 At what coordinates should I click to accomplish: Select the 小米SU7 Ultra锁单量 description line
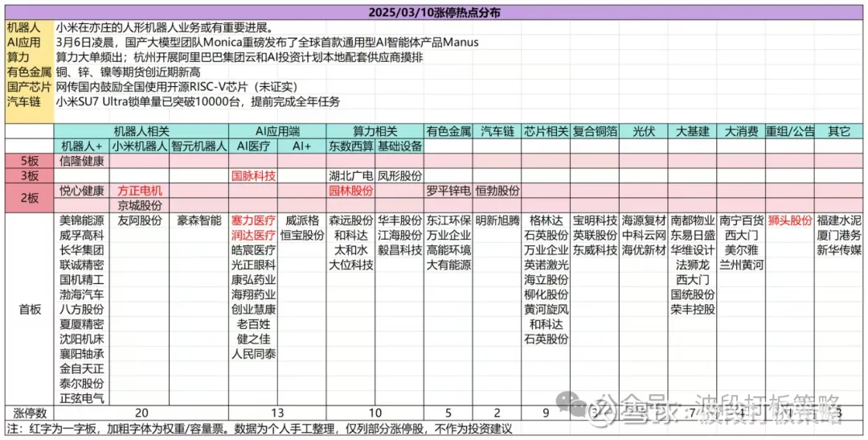[x=198, y=102]
